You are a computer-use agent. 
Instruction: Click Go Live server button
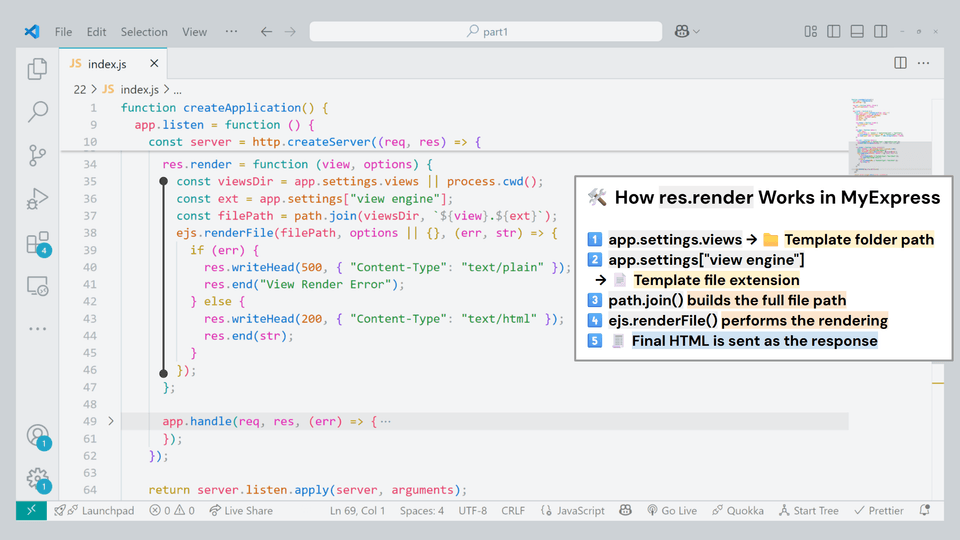[672, 511]
